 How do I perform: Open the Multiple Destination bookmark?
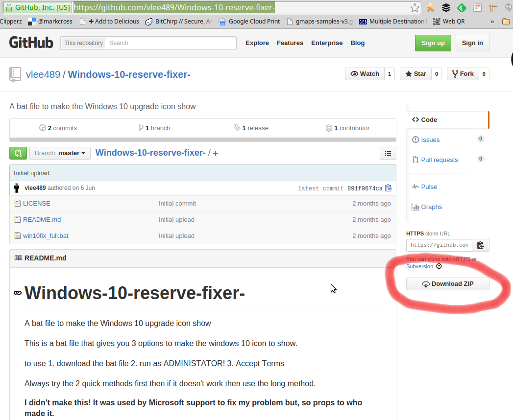[x=392, y=21]
